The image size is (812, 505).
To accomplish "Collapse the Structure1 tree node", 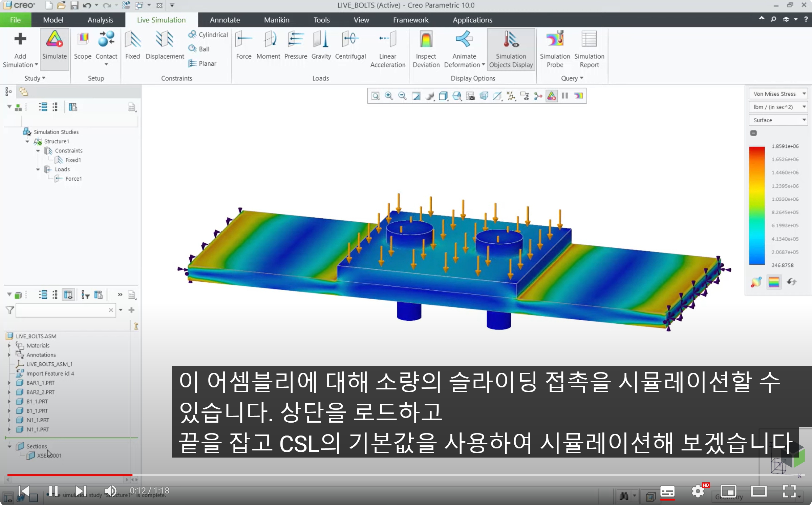I will tap(27, 142).
